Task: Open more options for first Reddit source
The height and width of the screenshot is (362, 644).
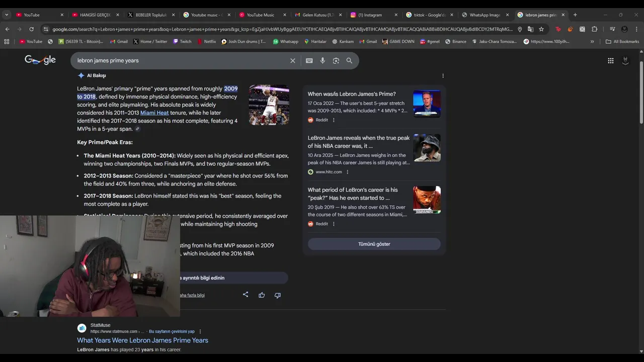Action: click(x=334, y=120)
